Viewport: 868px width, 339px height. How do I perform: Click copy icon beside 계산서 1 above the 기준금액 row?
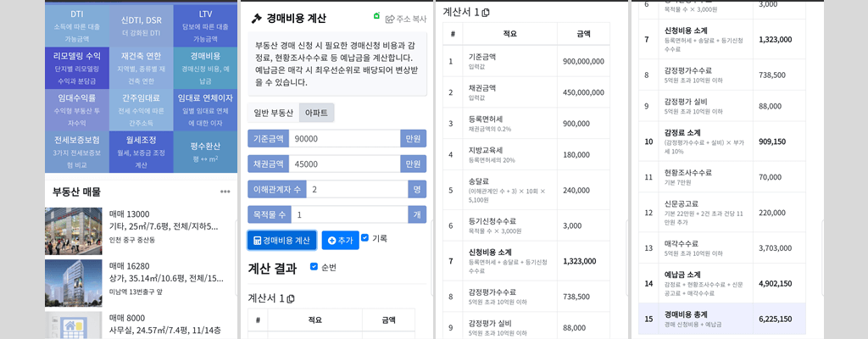486,13
